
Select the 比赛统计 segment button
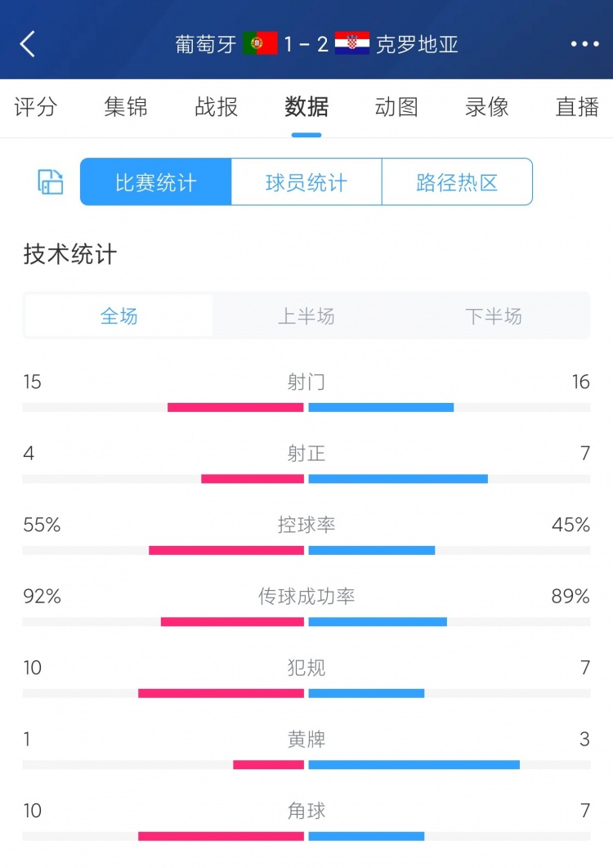point(156,182)
